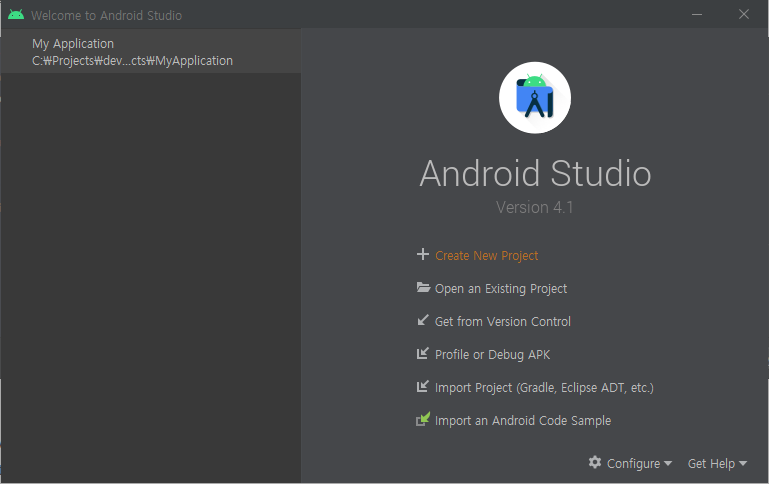Click the Version 4.1 text
Screen dimensions: 769x484
pos(535,207)
